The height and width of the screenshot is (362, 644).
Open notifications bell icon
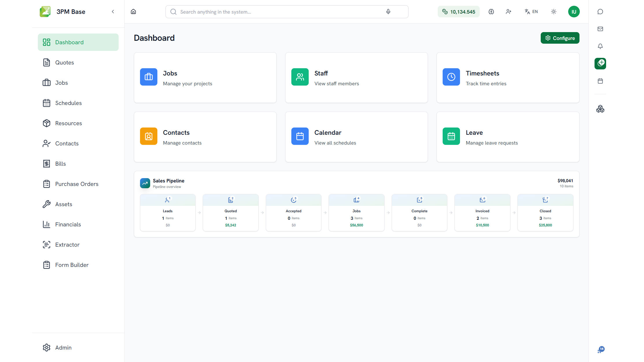pyautogui.click(x=600, y=46)
